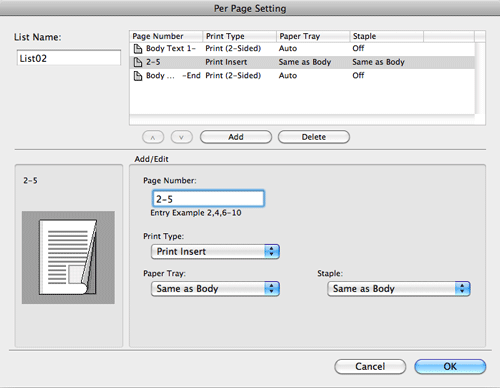Open the Paper Tray dropdown showing Same as Body
The width and height of the screenshot is (500, 388).
[x=215, y=289]
